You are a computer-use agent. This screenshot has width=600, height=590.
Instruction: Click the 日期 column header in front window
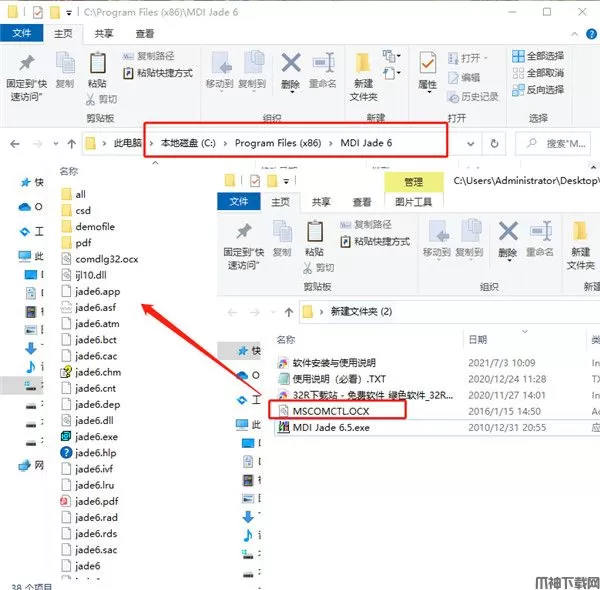[478, 339]
